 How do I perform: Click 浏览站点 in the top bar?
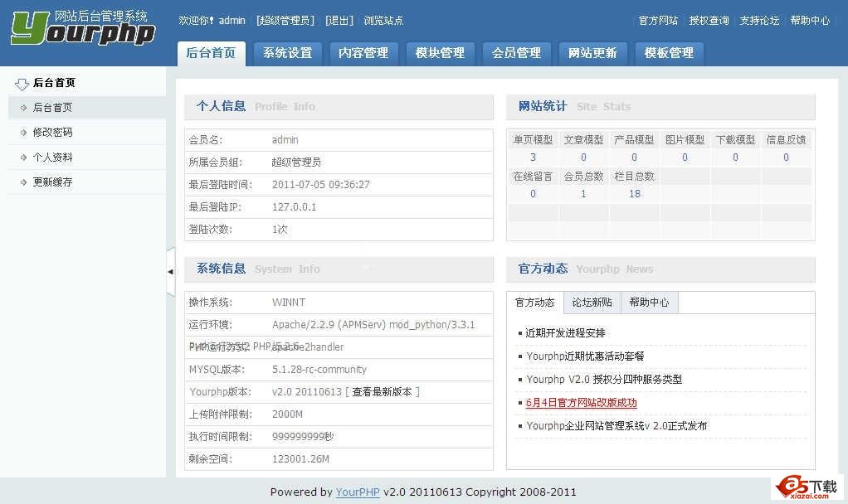383,21
